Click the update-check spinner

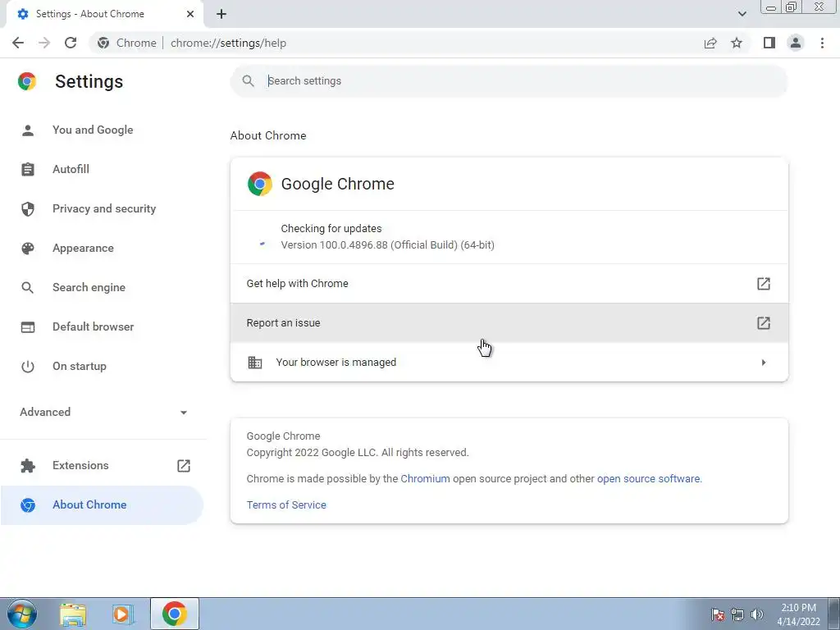click(x=262, y=244)
